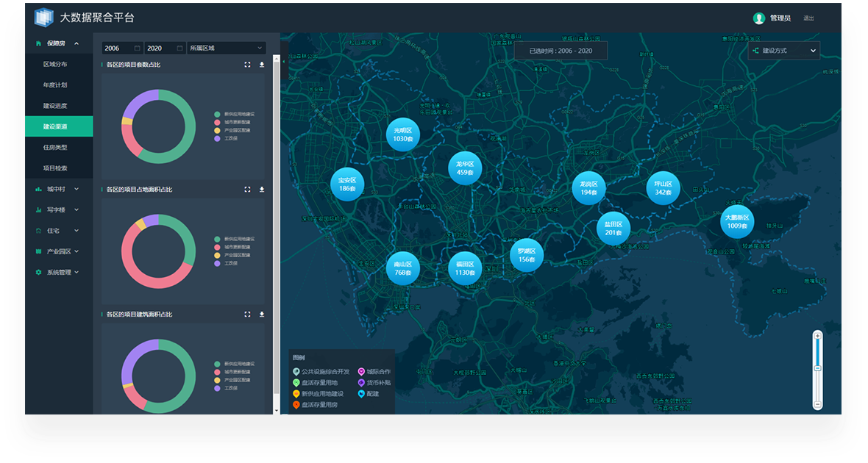Zoom in with the map plus button
This screenshot has width=868, height=463.
817,336
